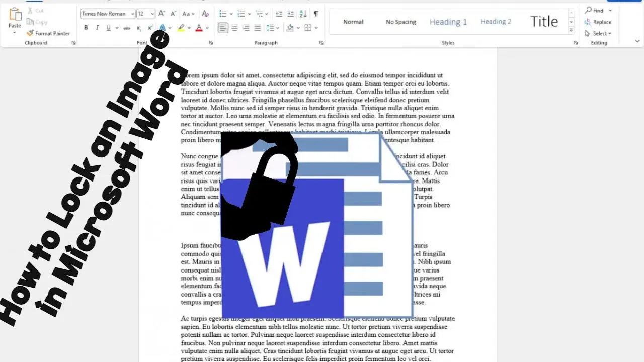This screenshot has height=362, width=644.
Task: Apply the No Spacing style
Action: [401, 22]
